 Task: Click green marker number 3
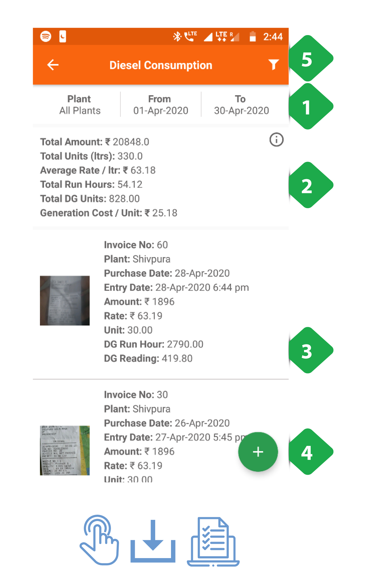310,350
